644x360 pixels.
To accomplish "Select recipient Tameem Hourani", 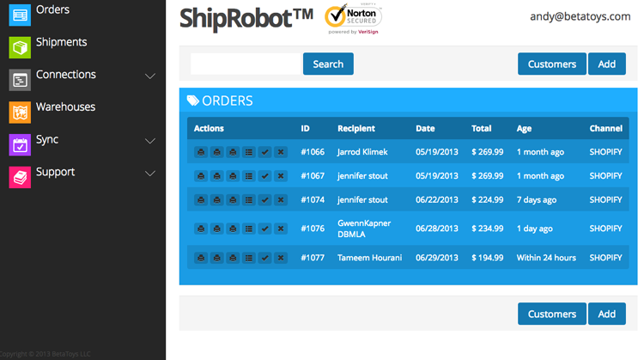I will 369,258.
